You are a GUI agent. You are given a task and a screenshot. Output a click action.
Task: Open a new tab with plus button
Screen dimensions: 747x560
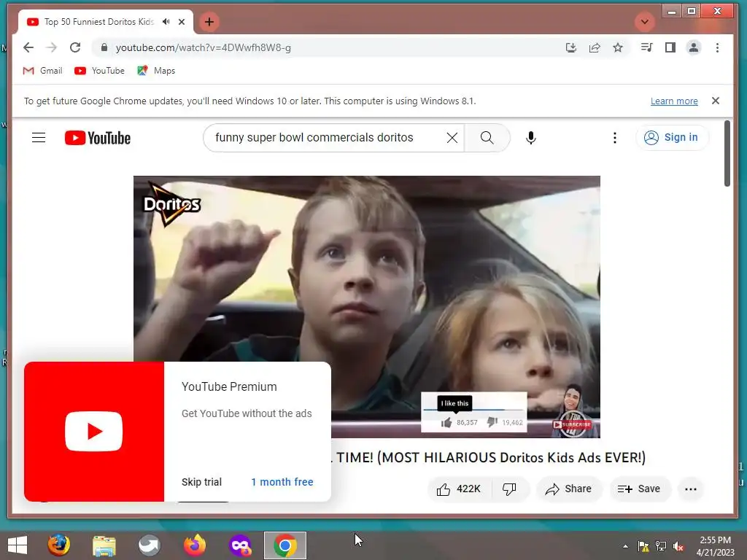point(209,22)
